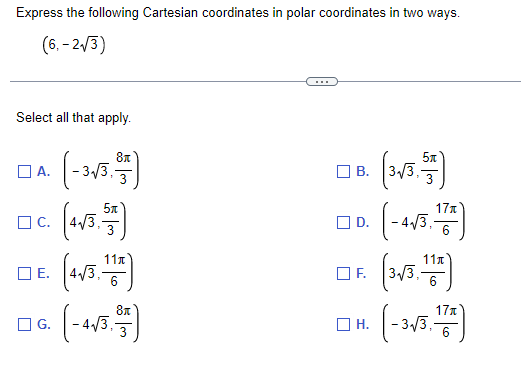Click the expression (4√3, 5π/3)
The image size is (521, 380).
(94, 221)
